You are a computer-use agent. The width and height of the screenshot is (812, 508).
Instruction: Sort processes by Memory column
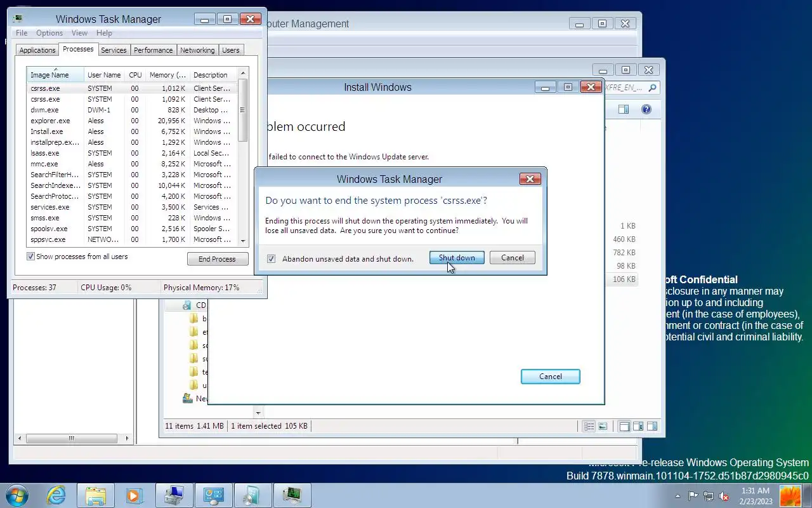[x=167, y=75]
